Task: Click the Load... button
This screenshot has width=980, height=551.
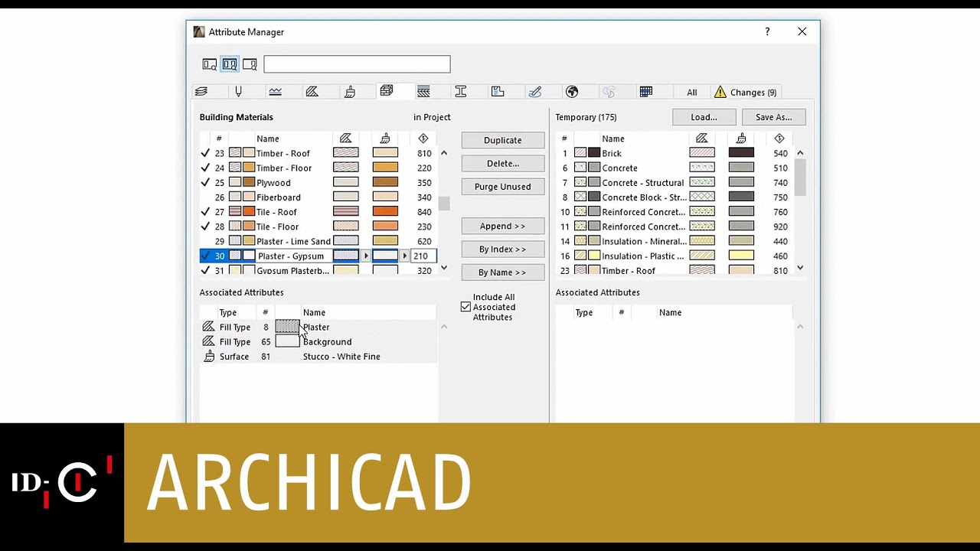Action: coord(704,117)
